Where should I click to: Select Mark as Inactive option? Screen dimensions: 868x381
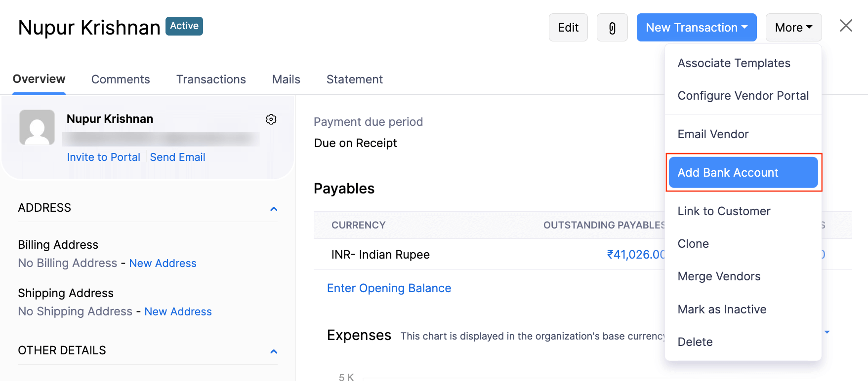(x=722, y=309)
